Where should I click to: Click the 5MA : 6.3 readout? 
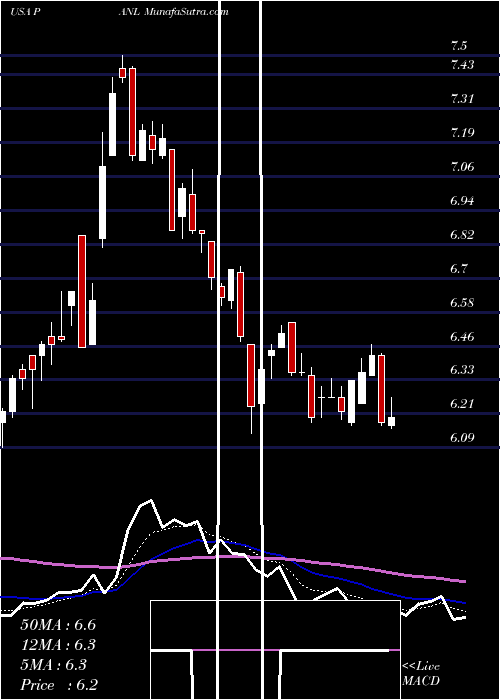[x=54, y=665]
